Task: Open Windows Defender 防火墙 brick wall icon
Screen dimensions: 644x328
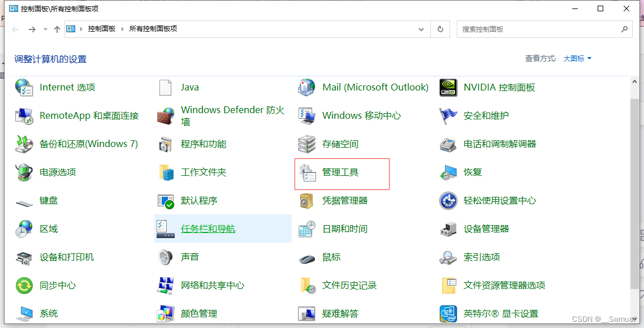Action: click(x=166, y=116)
